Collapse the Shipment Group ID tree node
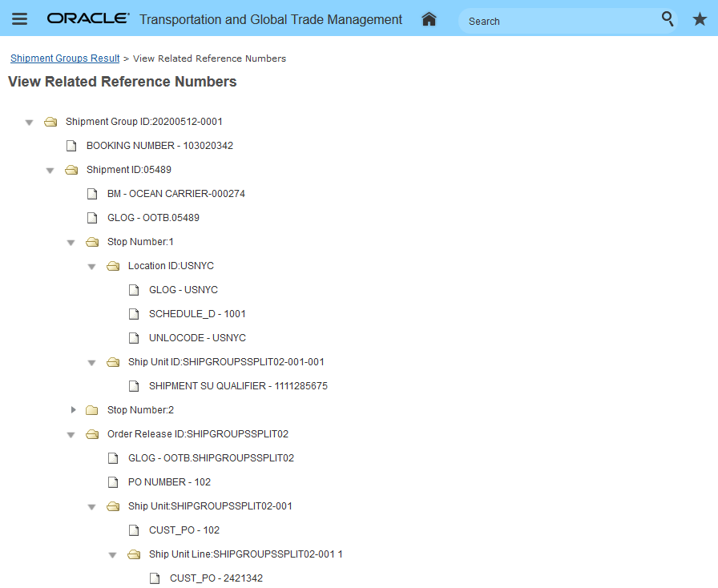The width and height of the screenshot is (718, 588). coord(29,123)
